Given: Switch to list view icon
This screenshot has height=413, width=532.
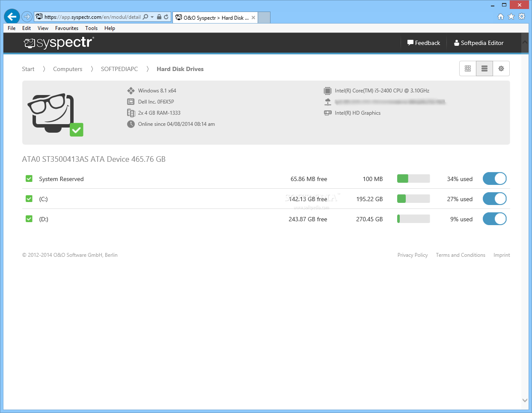Looking at the screenshot, I should click(x=484, y=68).
